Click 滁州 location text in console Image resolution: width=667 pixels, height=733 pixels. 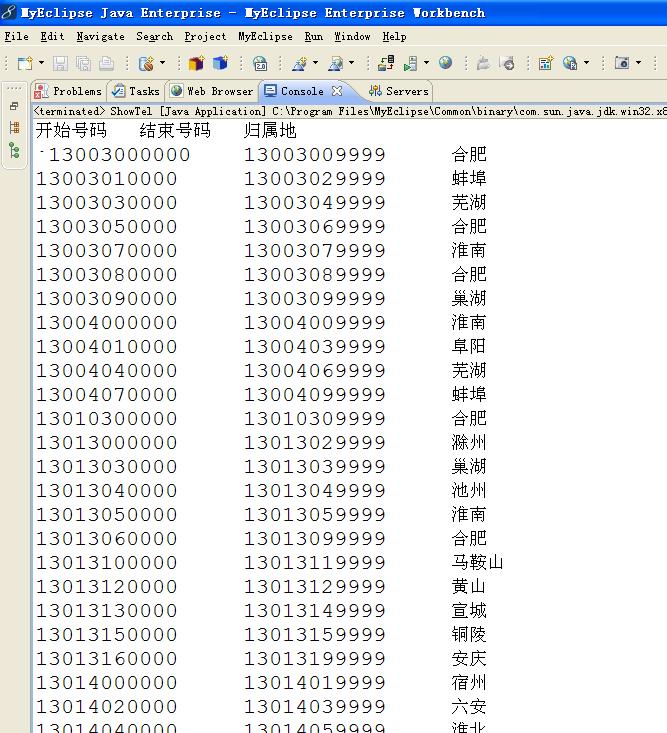point(469,442)
